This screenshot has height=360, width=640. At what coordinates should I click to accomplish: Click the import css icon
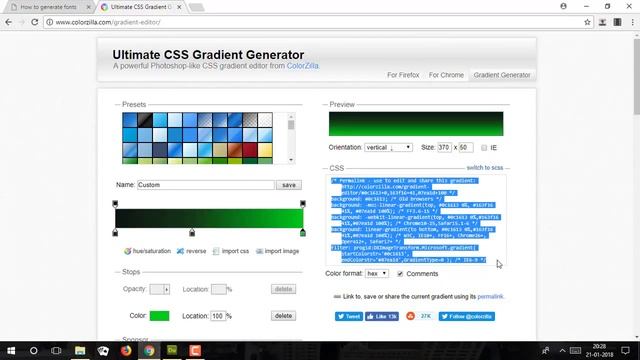coord(216,251)
